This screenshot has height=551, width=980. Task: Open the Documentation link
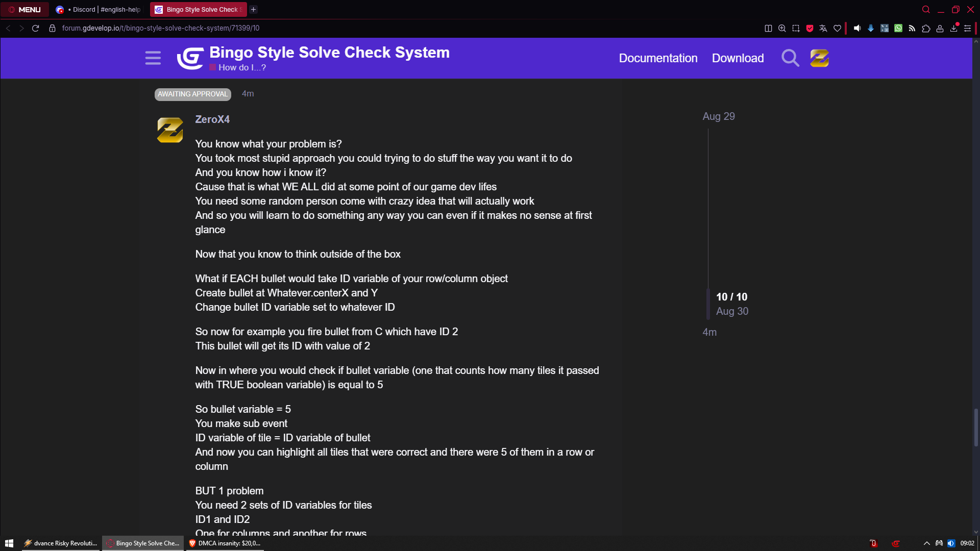tap(658, 58)
